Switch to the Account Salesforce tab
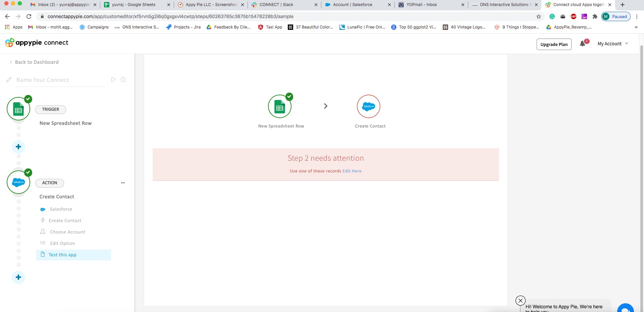 (358, 5)
